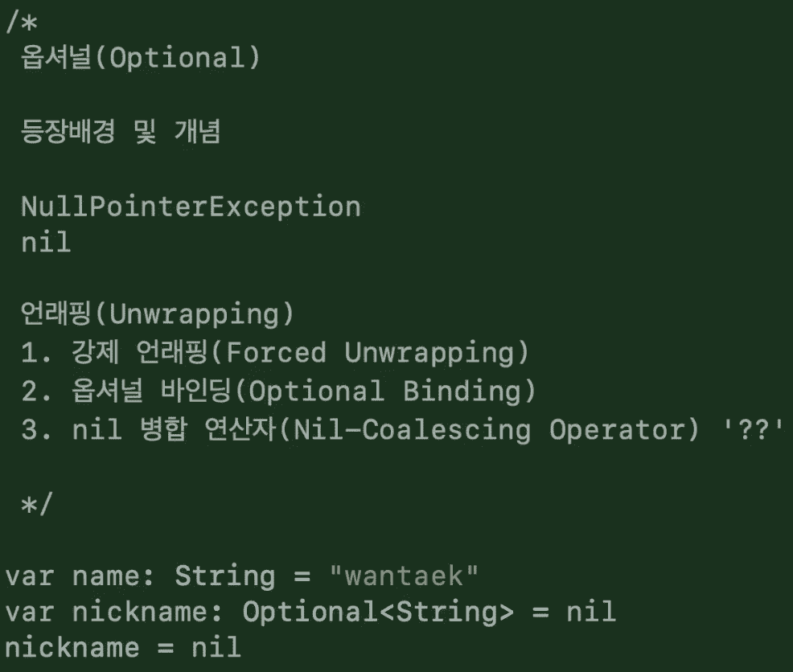Click nickname in the last assignment line
Viewport: 793px width, 672px height.
pyautogui.click(x=72, y=648)
